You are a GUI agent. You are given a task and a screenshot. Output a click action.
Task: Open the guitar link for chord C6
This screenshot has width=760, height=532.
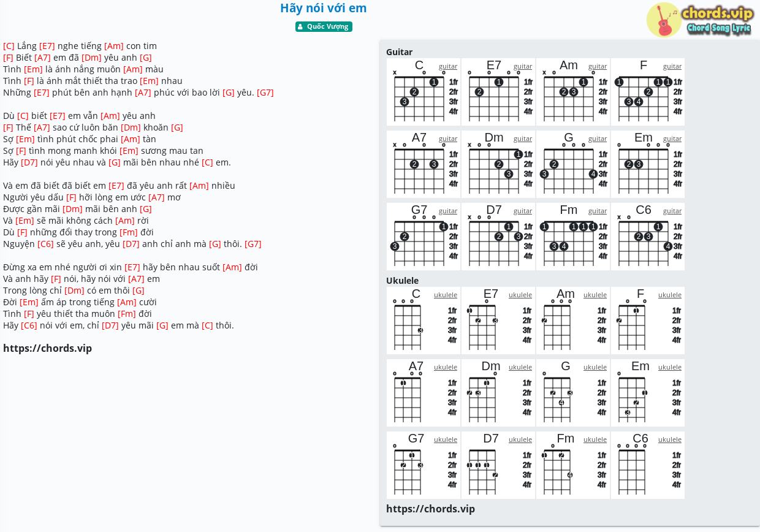pos(672,211)
